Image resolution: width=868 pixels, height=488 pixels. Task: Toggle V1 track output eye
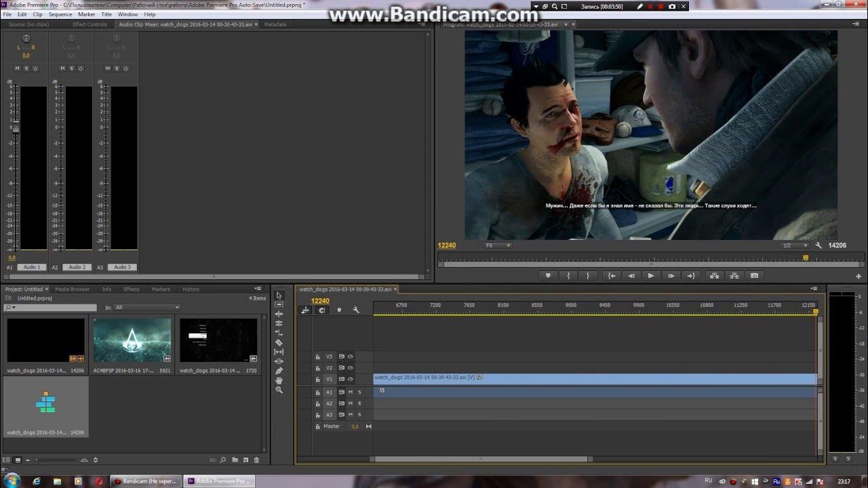351,379
